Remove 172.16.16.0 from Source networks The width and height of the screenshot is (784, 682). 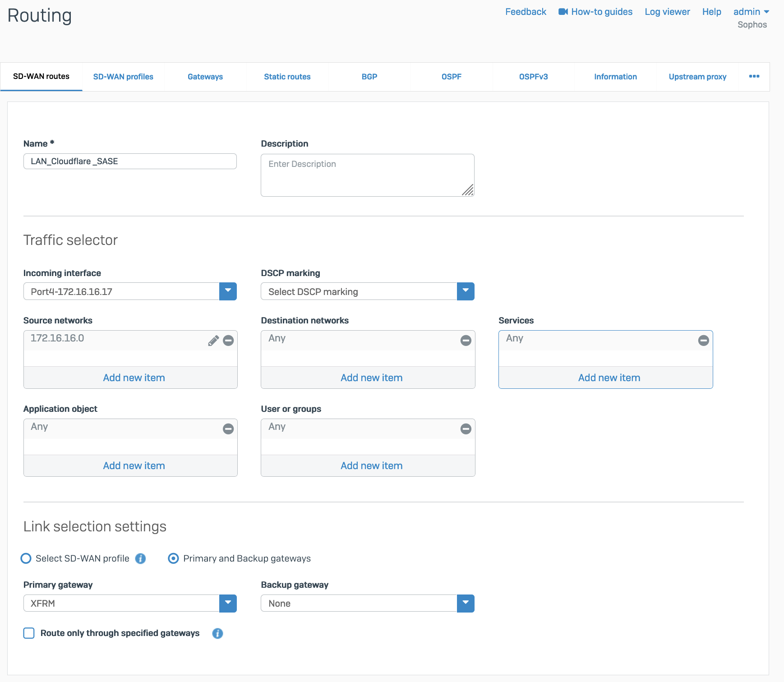[228, 341]
